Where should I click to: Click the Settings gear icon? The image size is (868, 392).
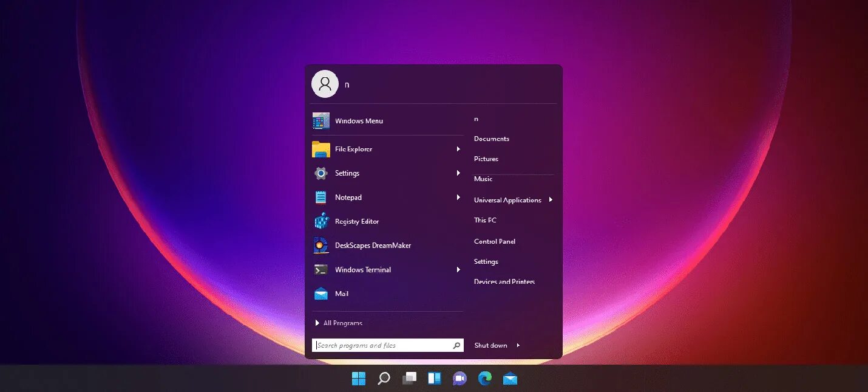tap(321, 173)
